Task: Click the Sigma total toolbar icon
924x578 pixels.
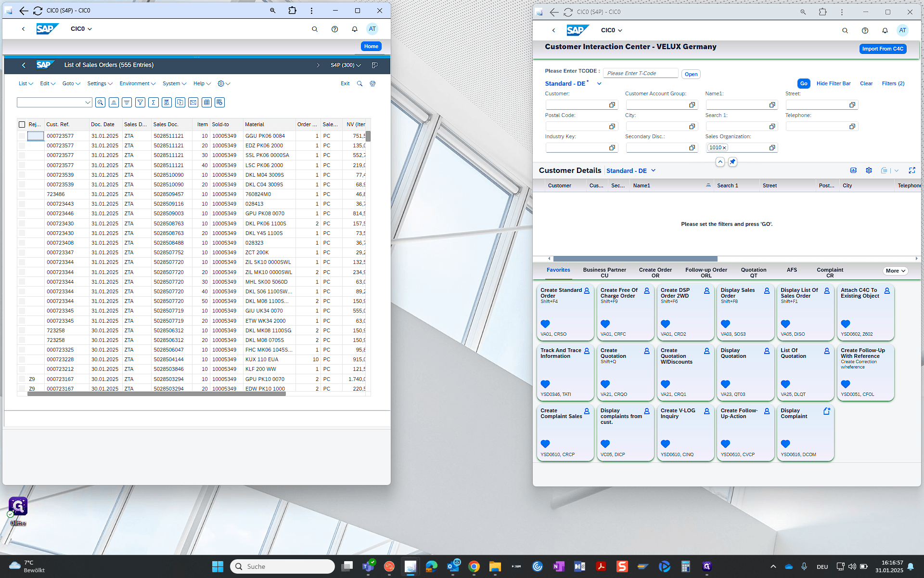Action: [154, 103]
